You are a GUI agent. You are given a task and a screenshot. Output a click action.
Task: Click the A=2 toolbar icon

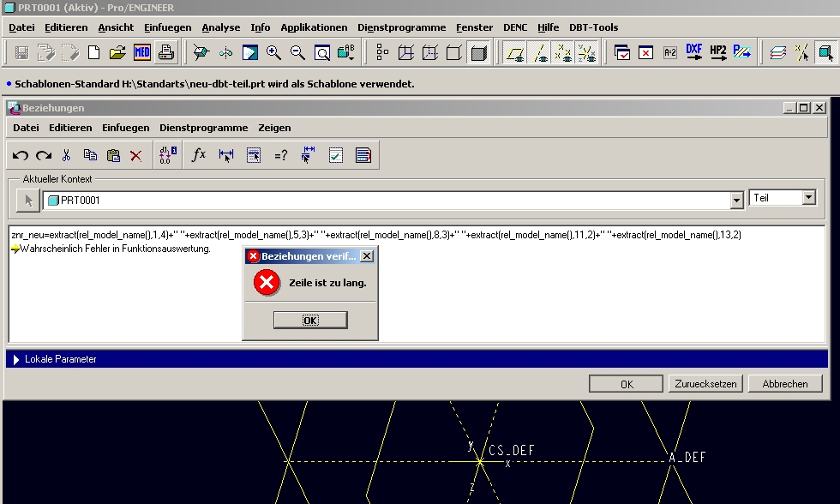[x=669, y=52]
